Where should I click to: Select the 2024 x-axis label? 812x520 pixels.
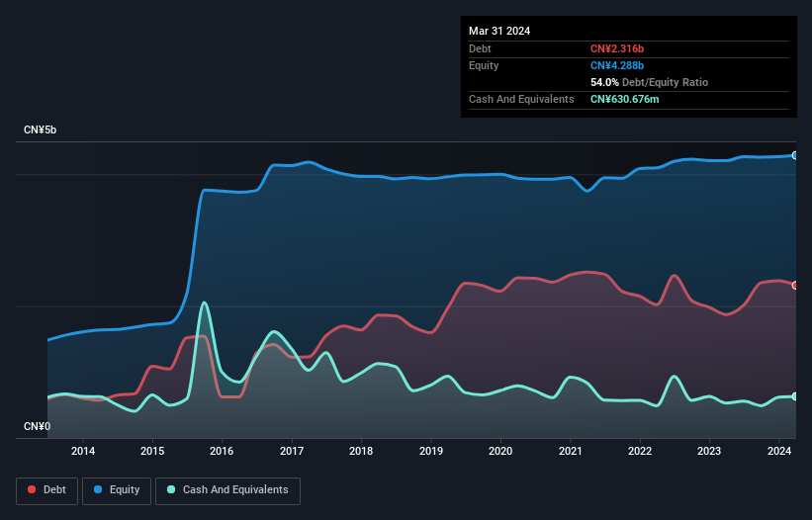click(x=779, y=451)
